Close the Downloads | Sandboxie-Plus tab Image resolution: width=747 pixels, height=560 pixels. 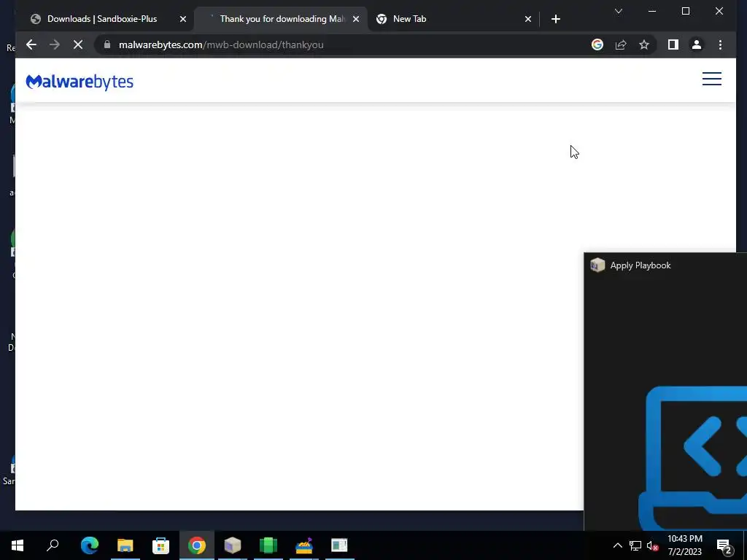click(183, 19)
